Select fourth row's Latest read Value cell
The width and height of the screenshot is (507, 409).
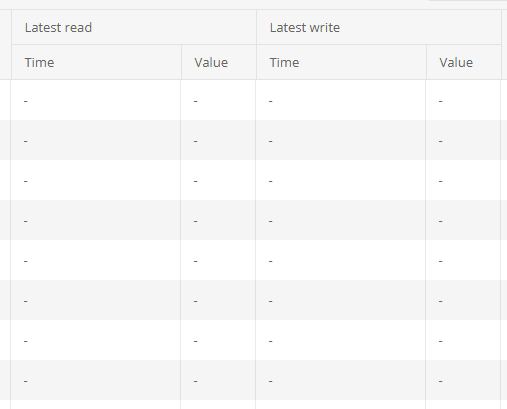[218, 220]
